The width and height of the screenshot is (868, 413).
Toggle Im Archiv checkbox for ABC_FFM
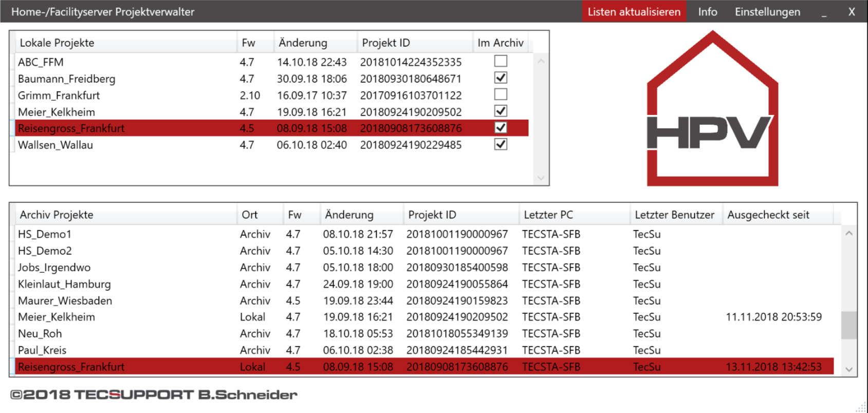pos(501,61)
